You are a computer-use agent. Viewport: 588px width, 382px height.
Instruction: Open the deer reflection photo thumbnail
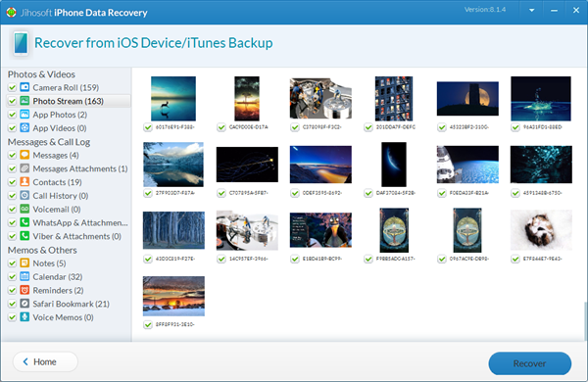[x=173, y=99]
